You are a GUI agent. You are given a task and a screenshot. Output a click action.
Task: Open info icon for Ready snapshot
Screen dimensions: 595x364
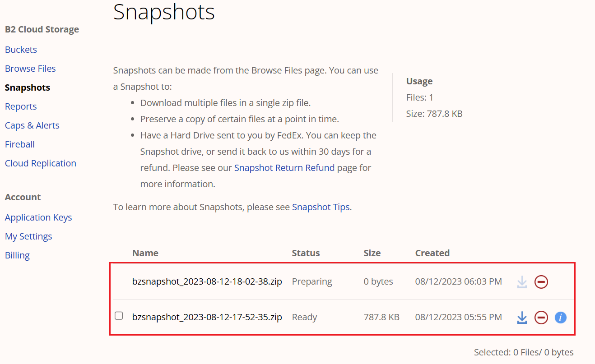(x=560, y=318)
